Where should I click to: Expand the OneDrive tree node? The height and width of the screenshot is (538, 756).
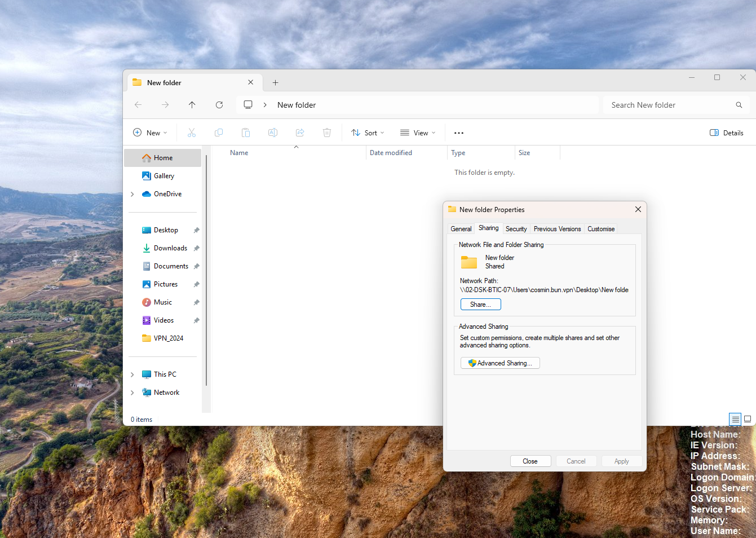click(x=132, y=194)
